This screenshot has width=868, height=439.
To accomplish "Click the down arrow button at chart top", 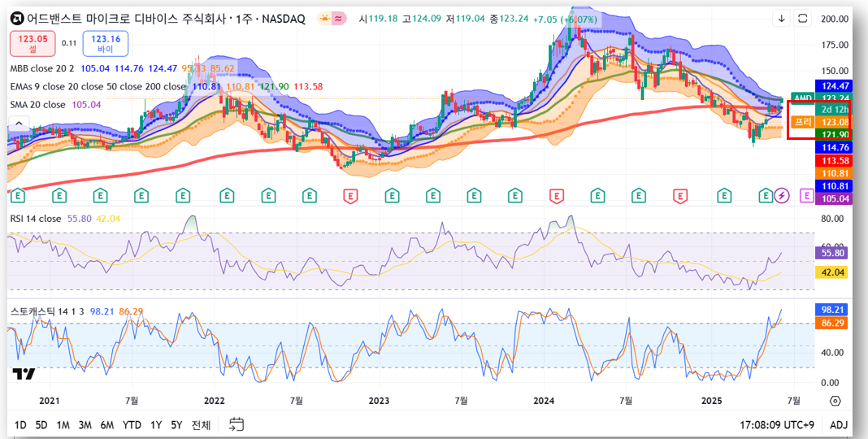I will 782,18.
